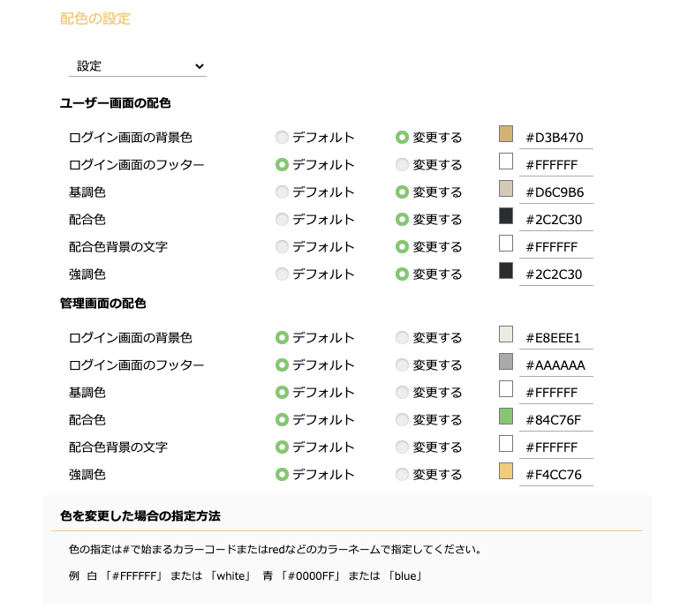Select デフォルト for user login background color
695x616 pixels.
pyautogui.click(x=282, y=138)
